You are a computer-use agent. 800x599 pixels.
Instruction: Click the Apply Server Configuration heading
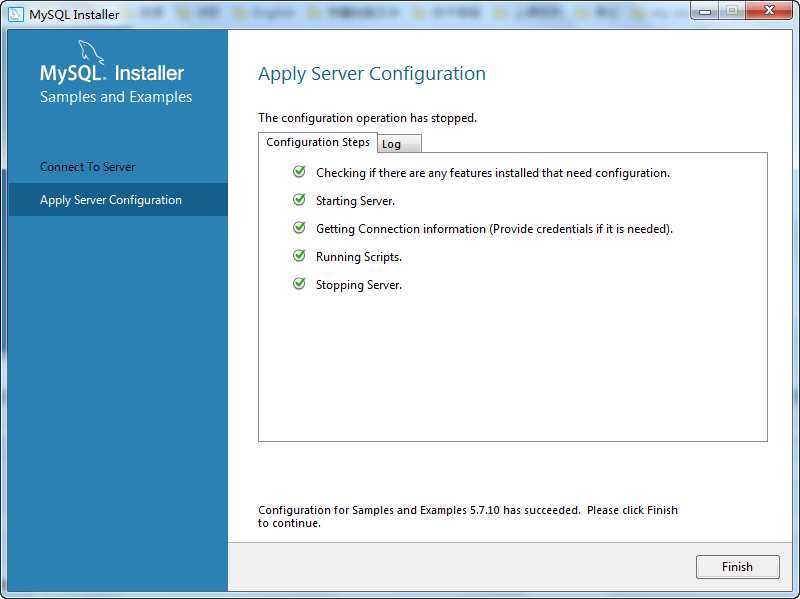(x=372, y=74)
